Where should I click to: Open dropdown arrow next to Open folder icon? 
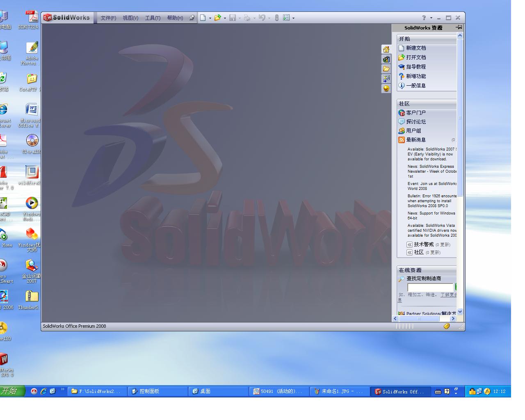coord(225,18)
